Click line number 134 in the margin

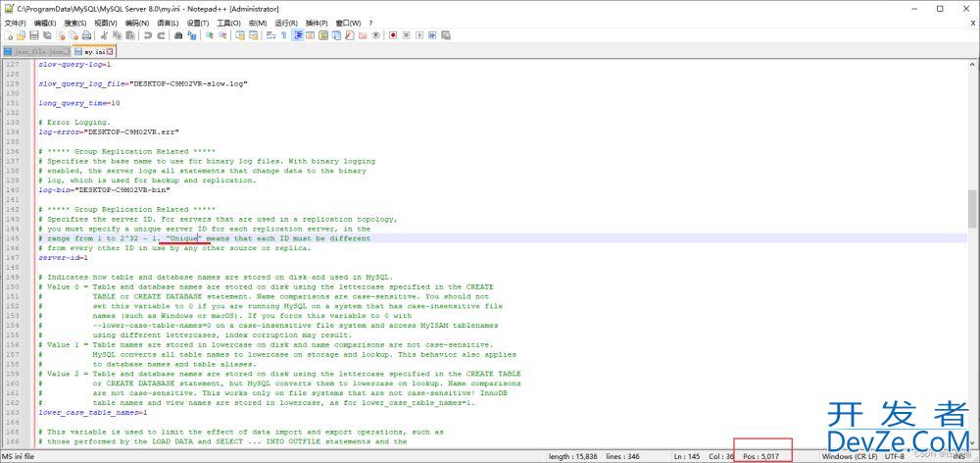coord(12,132)
